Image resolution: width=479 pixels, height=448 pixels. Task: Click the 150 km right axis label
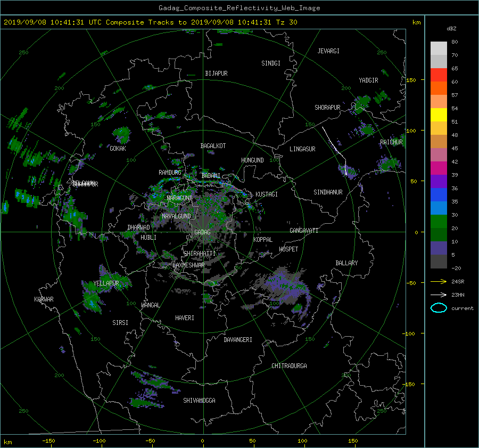click(x=411, y=80)
